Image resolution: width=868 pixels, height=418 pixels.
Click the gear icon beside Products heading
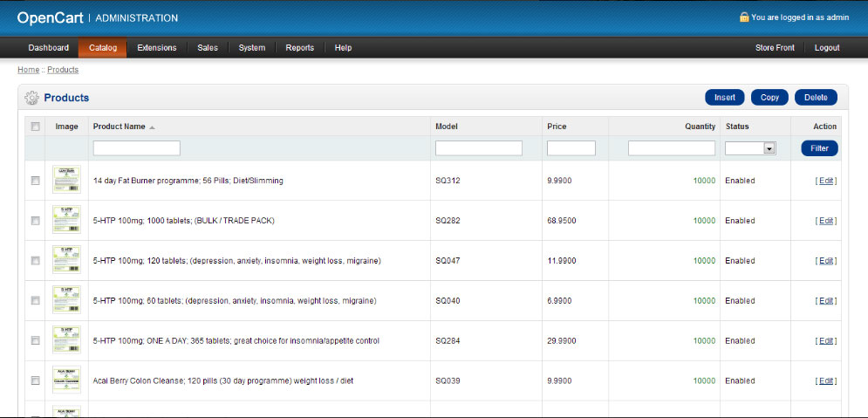pos(31,98)
